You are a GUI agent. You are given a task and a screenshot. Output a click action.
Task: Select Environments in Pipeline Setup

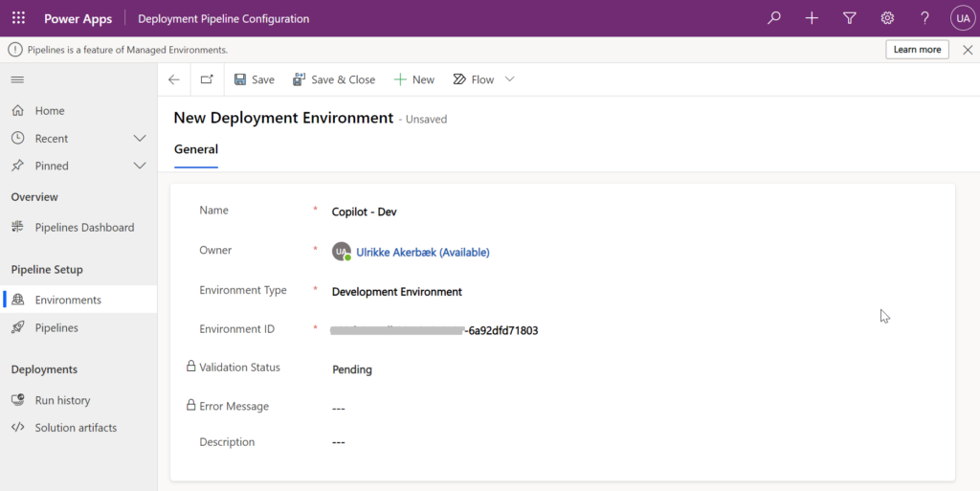(x=78, y=300)
